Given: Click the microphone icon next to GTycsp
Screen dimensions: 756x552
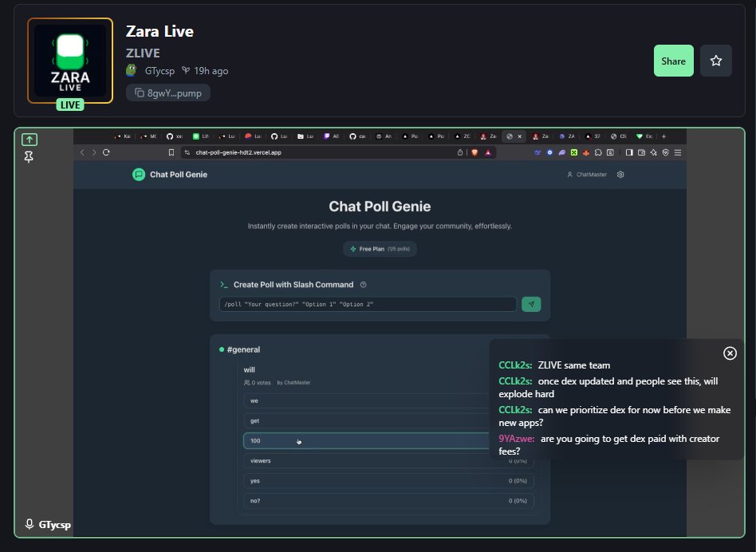Looking at the screenshot, I should point(30,524).
